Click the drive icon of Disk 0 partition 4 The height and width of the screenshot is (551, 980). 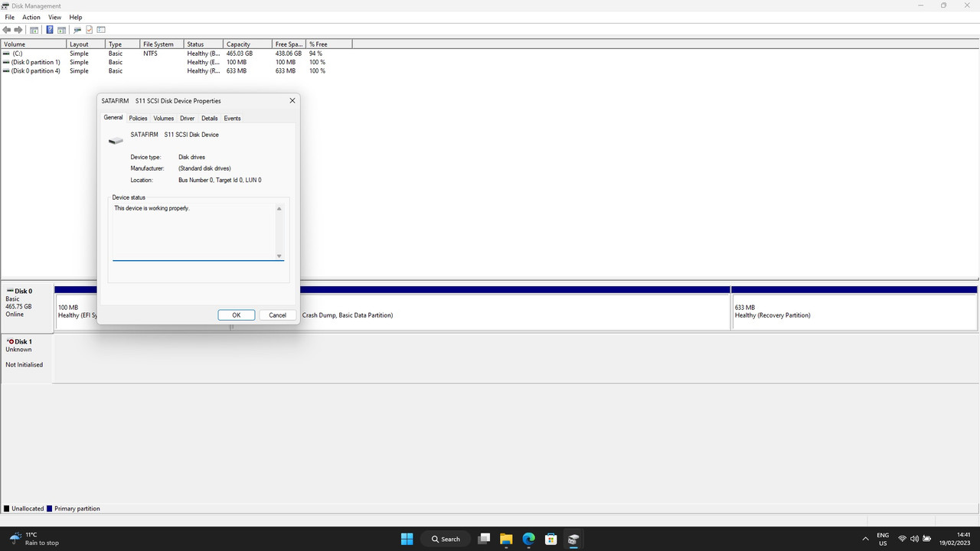6,70
